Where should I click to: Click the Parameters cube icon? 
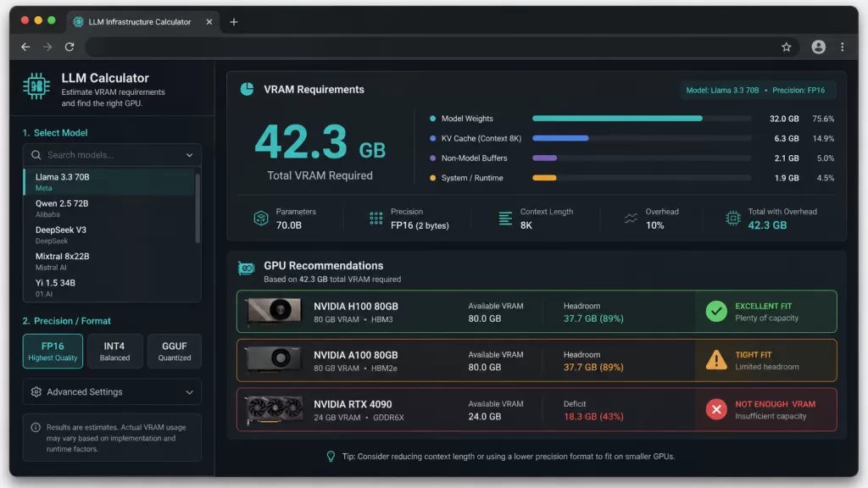tap(260, 218)
